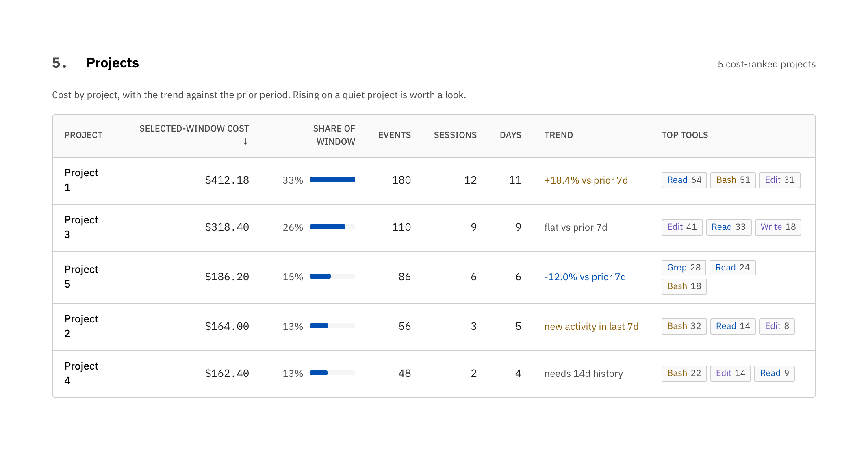Click the 86 events value

click(x=405, y=277)
